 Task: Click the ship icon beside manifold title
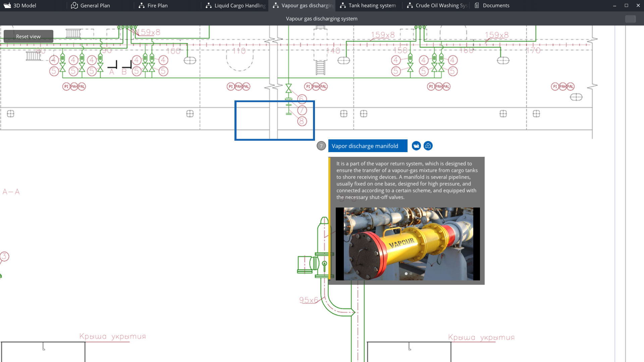click(x=416, y=146)
